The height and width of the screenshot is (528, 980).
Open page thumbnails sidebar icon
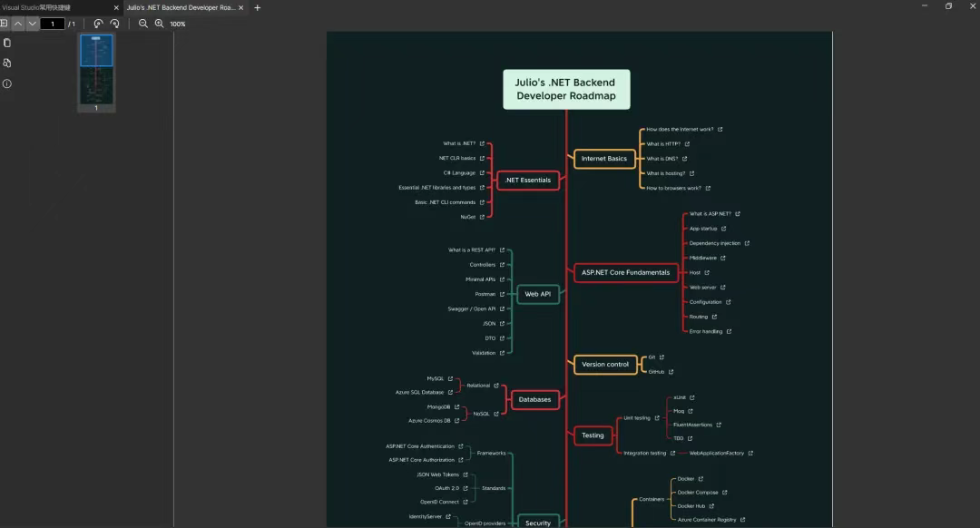click(7, 44)
